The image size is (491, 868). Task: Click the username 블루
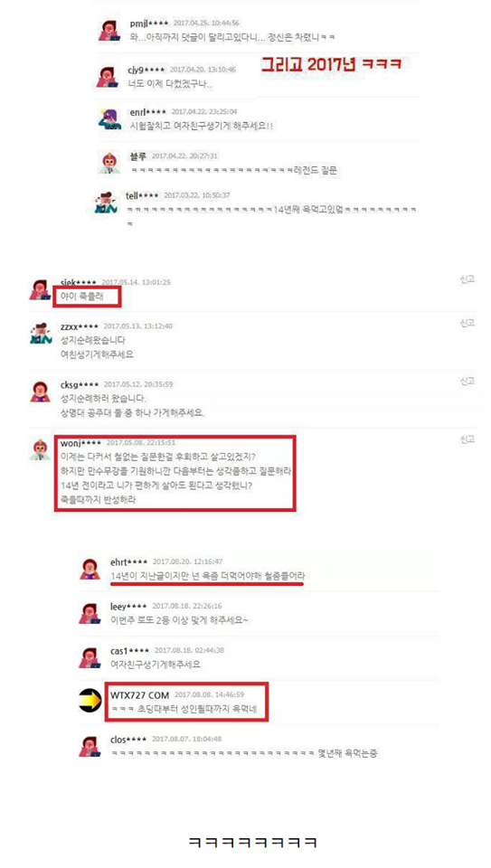(x=137, y=156)
